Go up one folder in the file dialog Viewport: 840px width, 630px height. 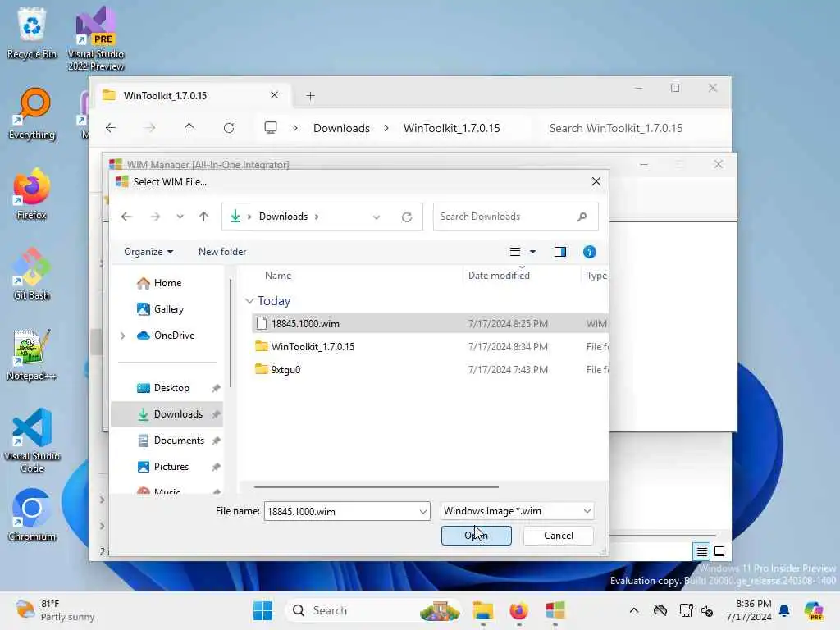click(203, 217)
